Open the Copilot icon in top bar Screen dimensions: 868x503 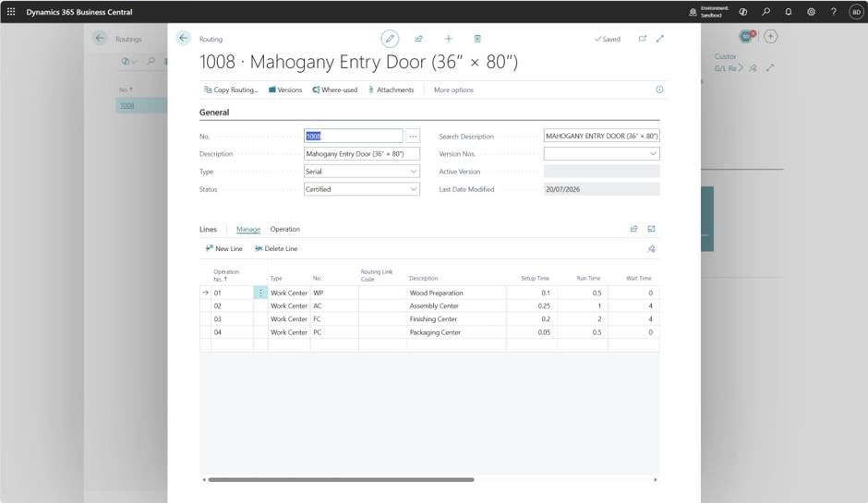click(x=743, y=12)
